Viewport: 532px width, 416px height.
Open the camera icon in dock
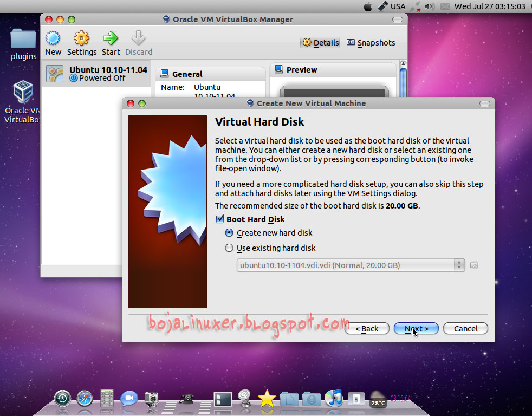click(x=151, y=399)
